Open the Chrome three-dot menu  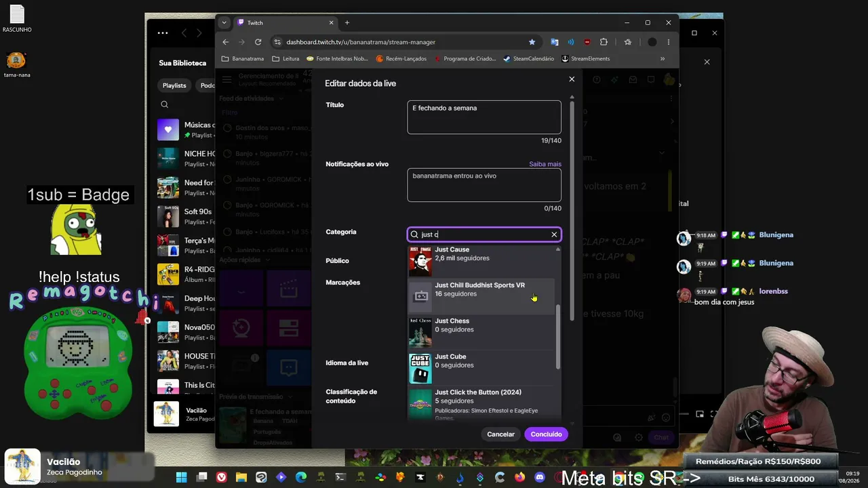(669, 42)
